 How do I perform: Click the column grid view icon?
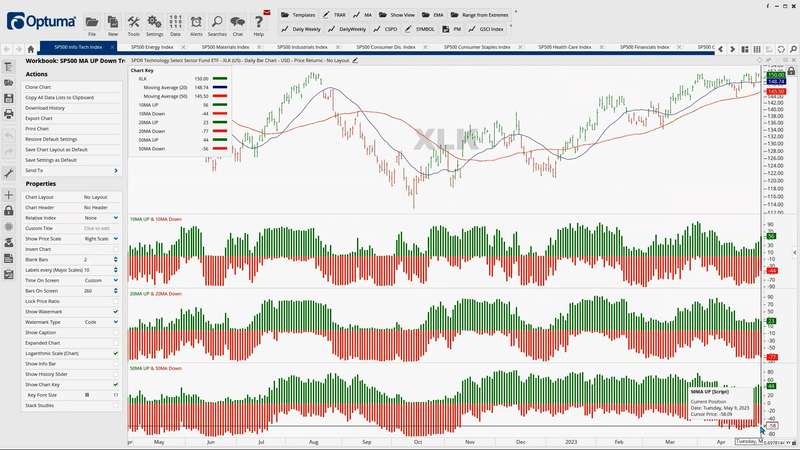[x=757, y=49]
